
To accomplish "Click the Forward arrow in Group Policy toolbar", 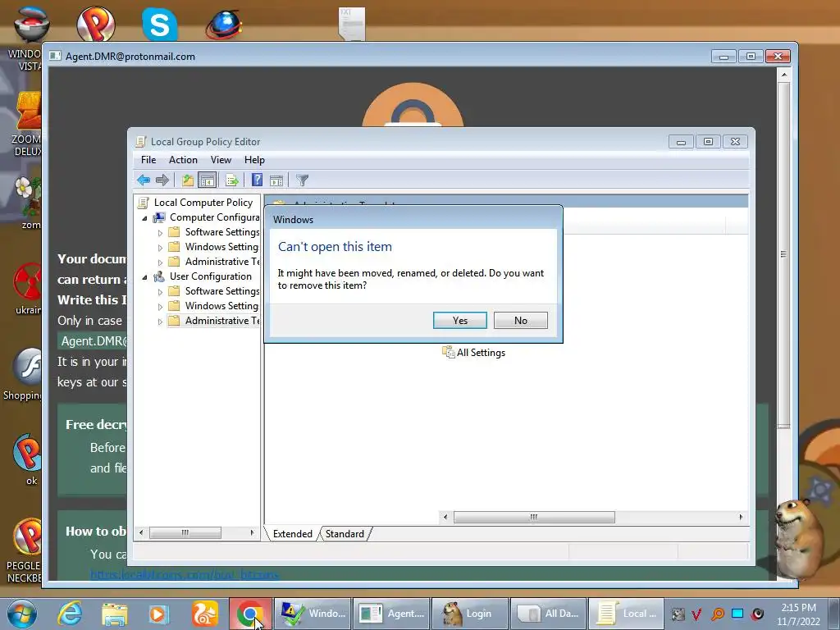I will click(162, 180).
